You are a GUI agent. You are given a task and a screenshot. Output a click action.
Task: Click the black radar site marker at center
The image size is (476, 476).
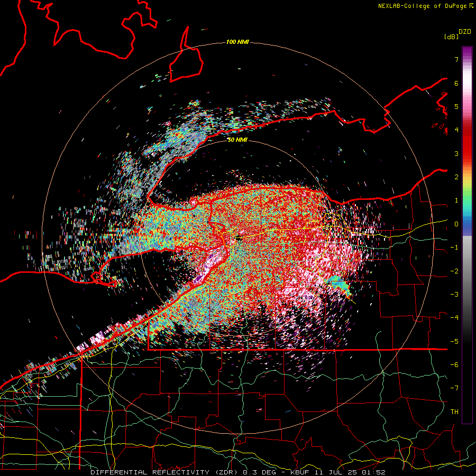(x=239, y=239)
